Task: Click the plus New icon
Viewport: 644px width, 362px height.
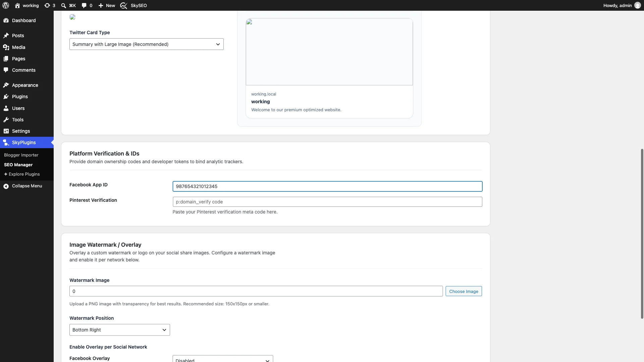Action: point(101,5)
